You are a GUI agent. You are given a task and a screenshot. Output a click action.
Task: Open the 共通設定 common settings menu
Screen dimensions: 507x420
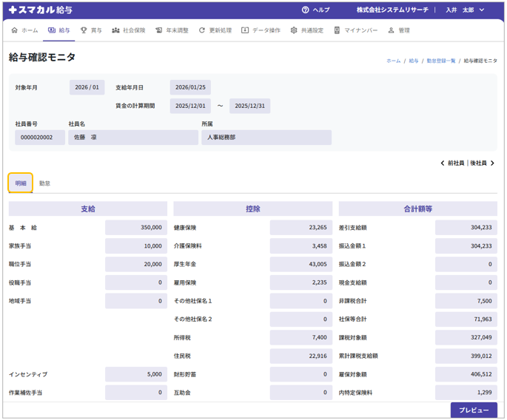pos(306,30)
